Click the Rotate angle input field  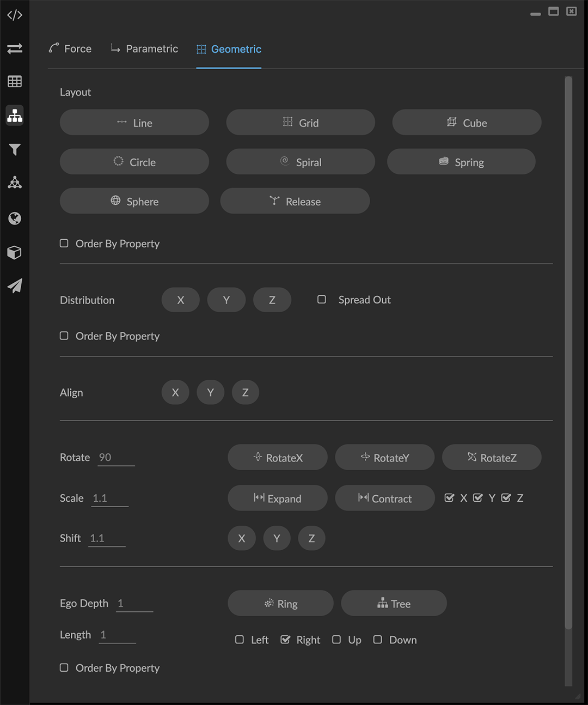pos(116,458)
